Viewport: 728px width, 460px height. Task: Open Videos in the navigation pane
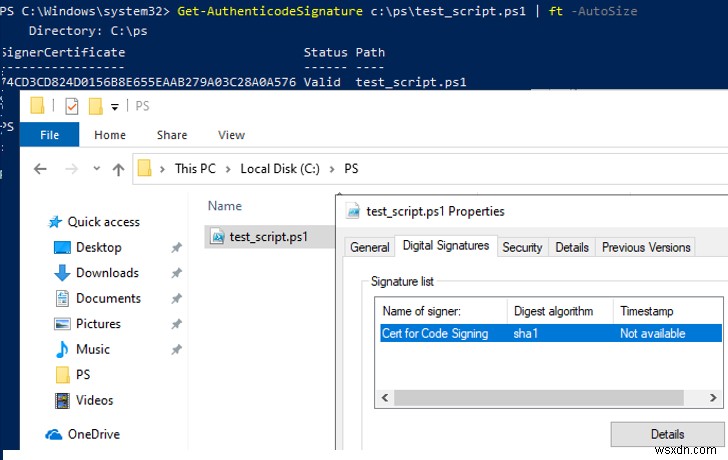(x=94, y=400)
